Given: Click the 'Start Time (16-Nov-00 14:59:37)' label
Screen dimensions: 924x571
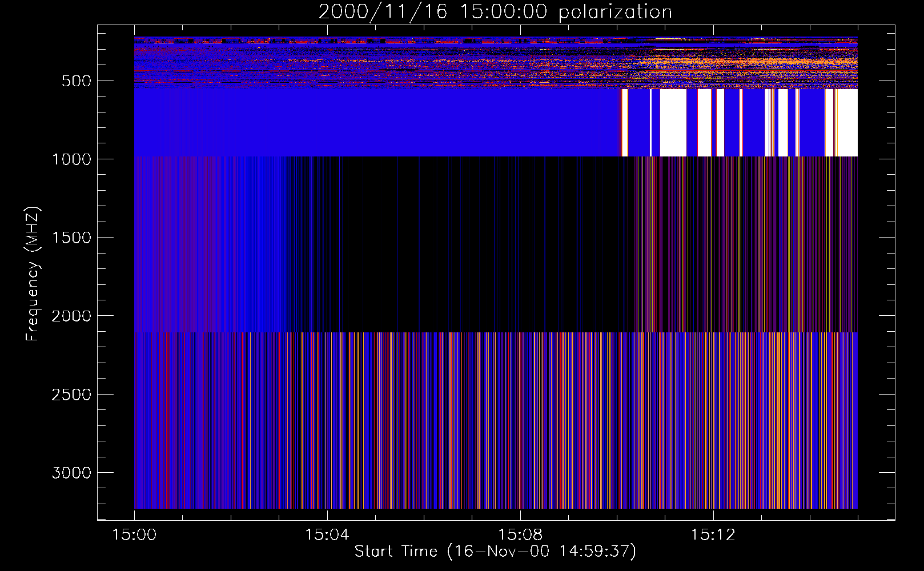Looking at the screenshot, I should [x=495, y=552].
